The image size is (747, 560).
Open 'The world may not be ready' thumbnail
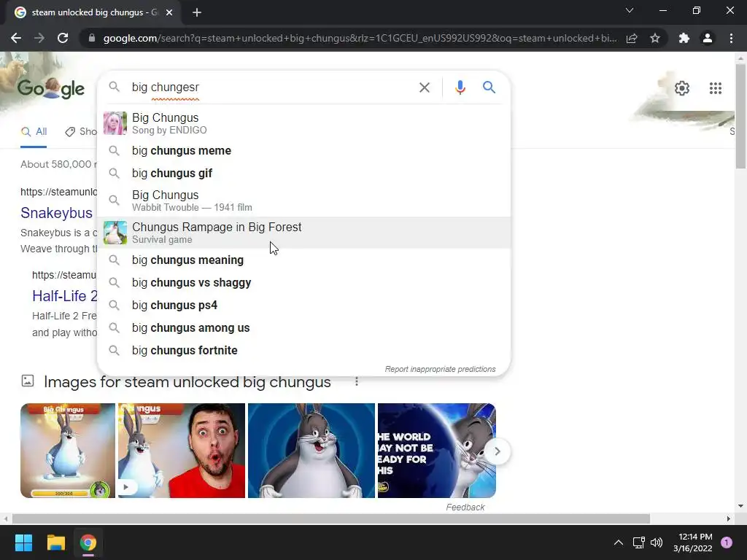point(437,451)
